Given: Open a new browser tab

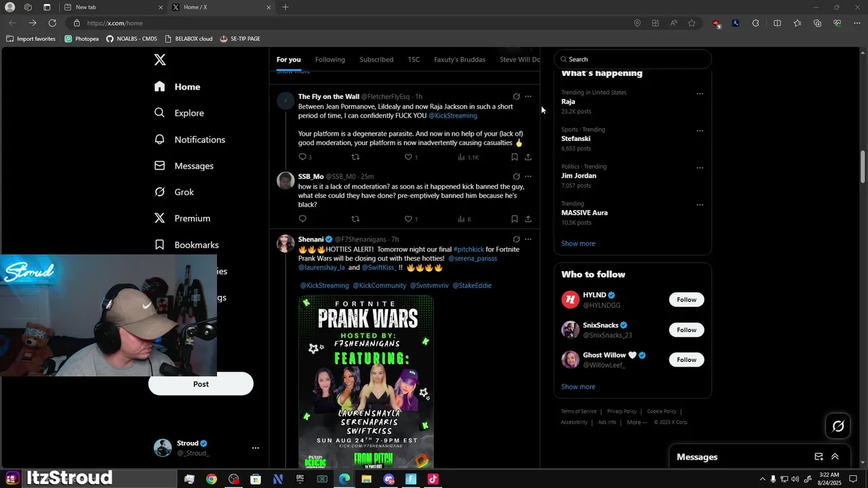Looking at the screenshot, I should pos(285,7).
